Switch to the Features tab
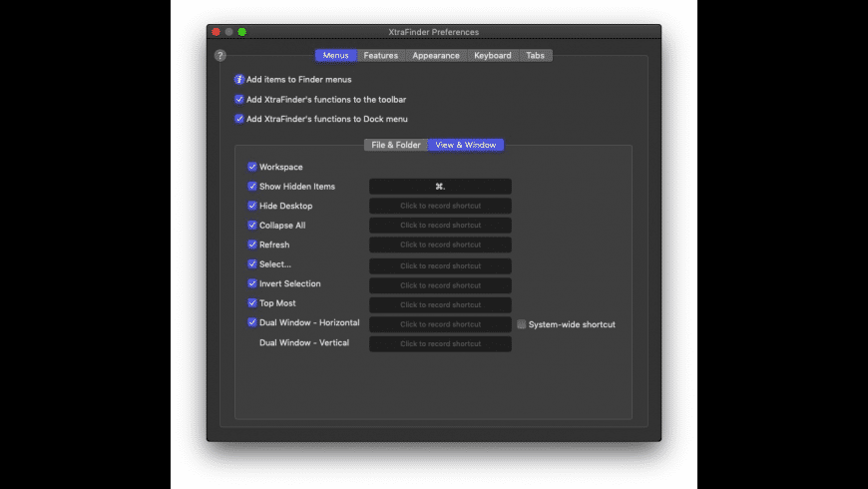 tap(381, 55)
